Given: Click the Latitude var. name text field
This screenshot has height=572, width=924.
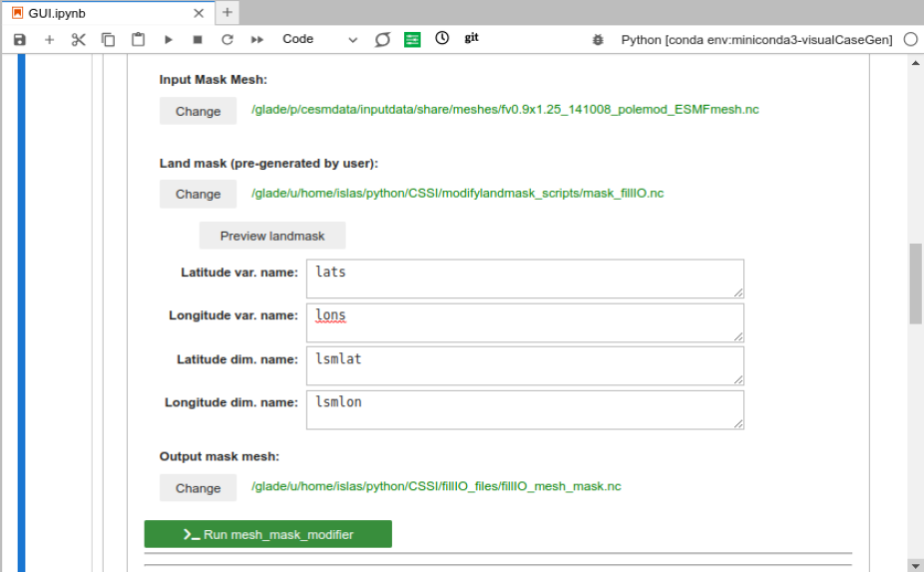Looking at the screenshot, I should click(x=525, y=279).
